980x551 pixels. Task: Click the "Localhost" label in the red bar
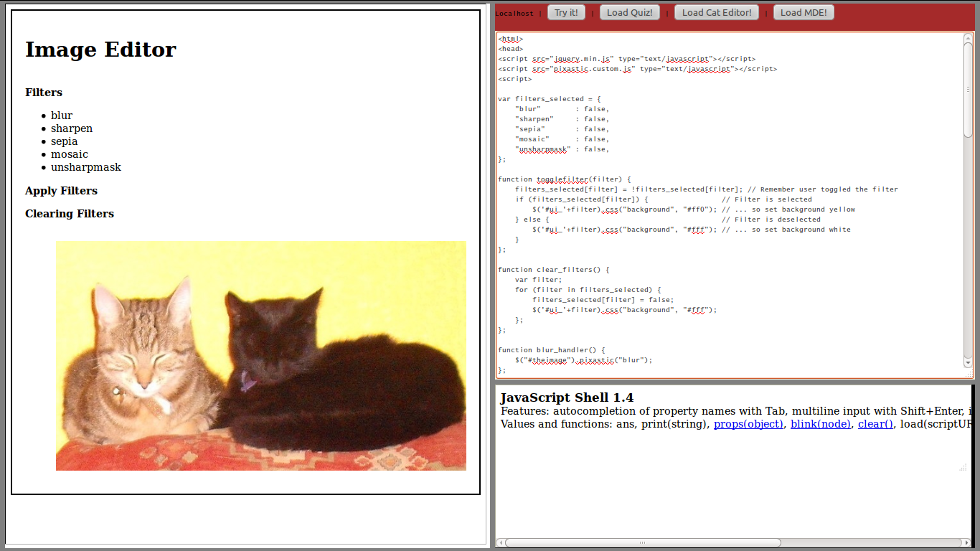pyautogui.click(x=514, y=14)
